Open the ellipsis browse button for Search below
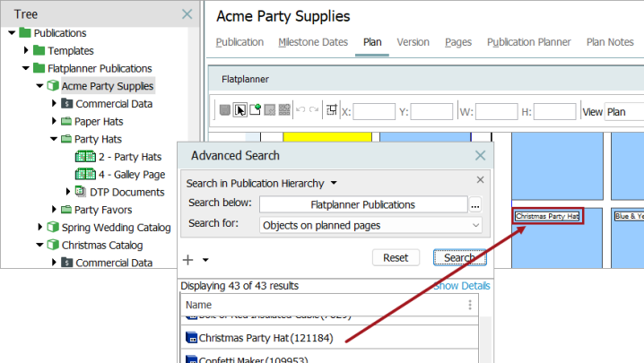Image resolution: width=644 pixels, height=363 pixels. click(475, 205)
